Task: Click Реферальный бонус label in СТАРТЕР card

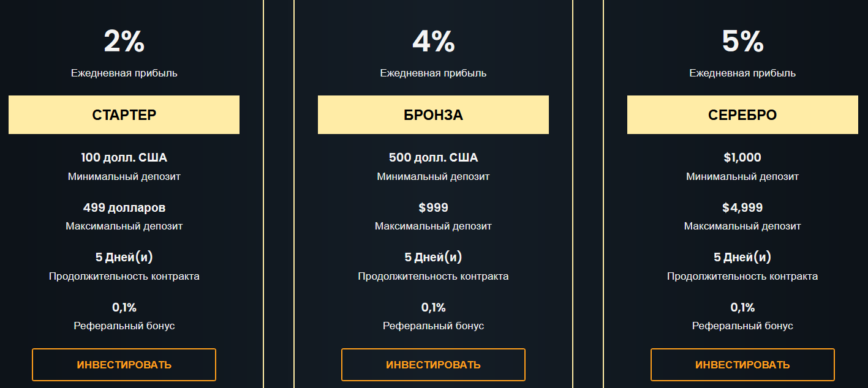Action: point(124,326)
